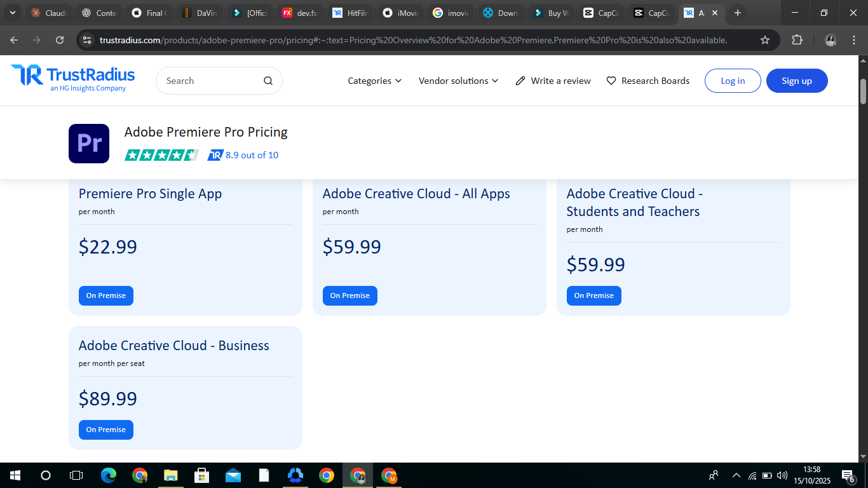Click the Sign up button
Viewport: 868px width, 488px height.
coord(797,81)
